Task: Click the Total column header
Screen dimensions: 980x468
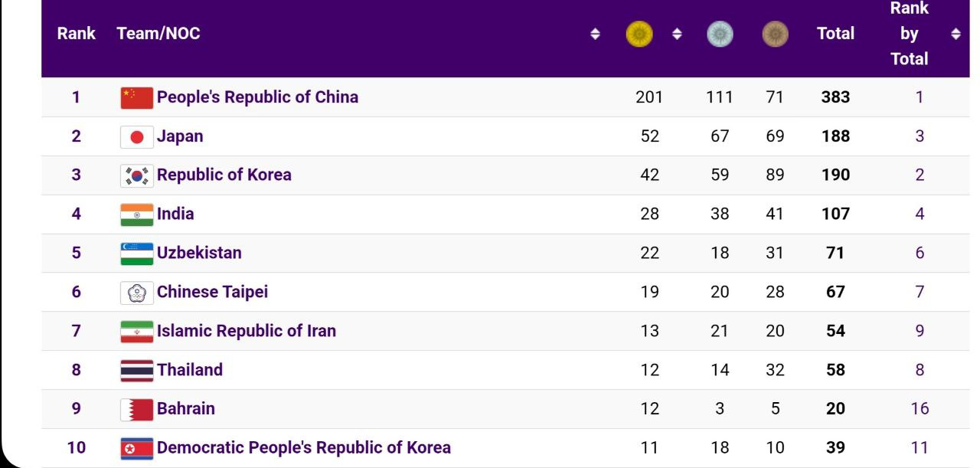Action: pyautogui.click(x=835, y=34)
